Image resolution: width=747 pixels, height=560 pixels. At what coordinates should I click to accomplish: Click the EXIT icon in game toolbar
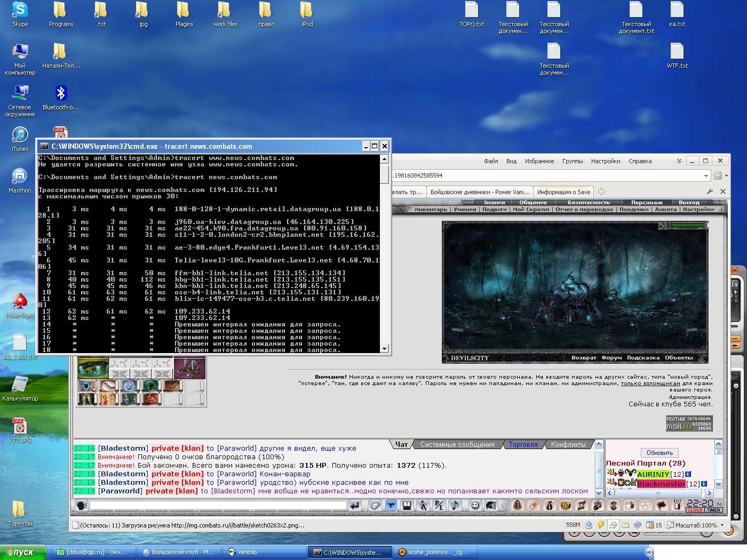(x=678, y=505)
